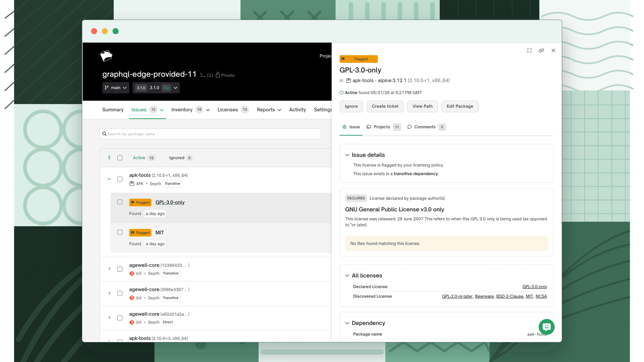This screenshot has height=362, width=644.
Task: Click the green macOS maximize dot
Action: click(x=115, y=31)
